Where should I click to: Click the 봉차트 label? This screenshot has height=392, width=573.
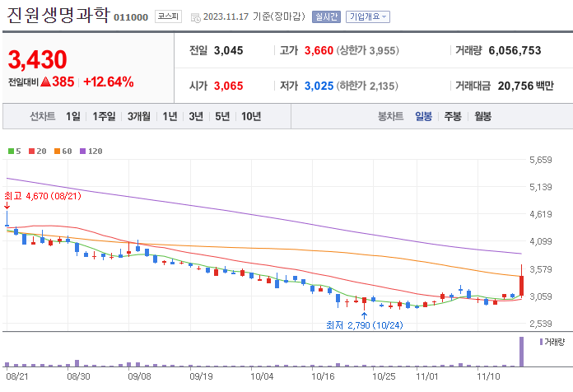(391, 117)
